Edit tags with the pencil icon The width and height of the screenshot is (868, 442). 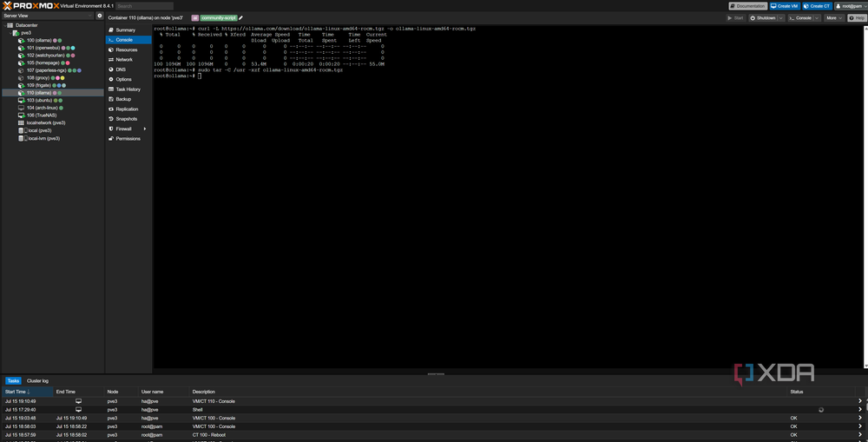click(x=240, y=17)
